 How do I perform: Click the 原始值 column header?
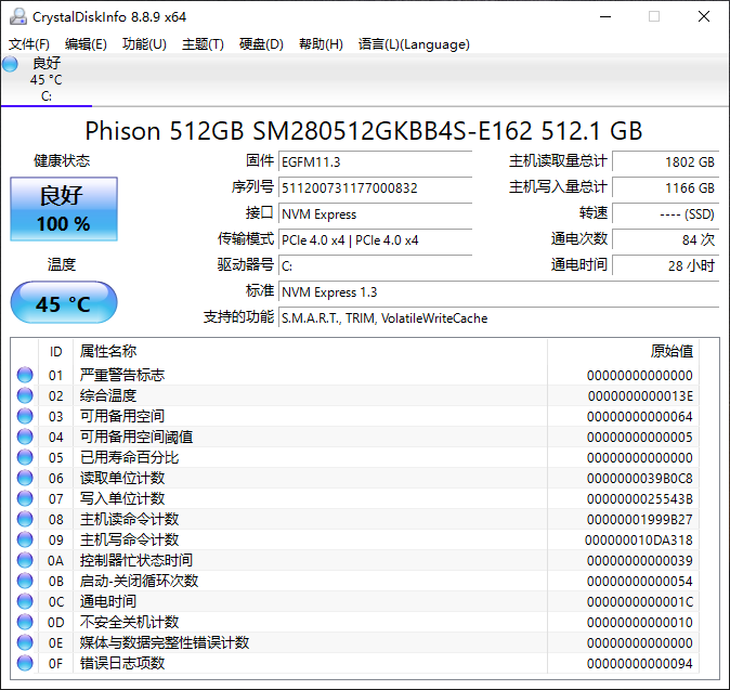click(x=671, y=351)
